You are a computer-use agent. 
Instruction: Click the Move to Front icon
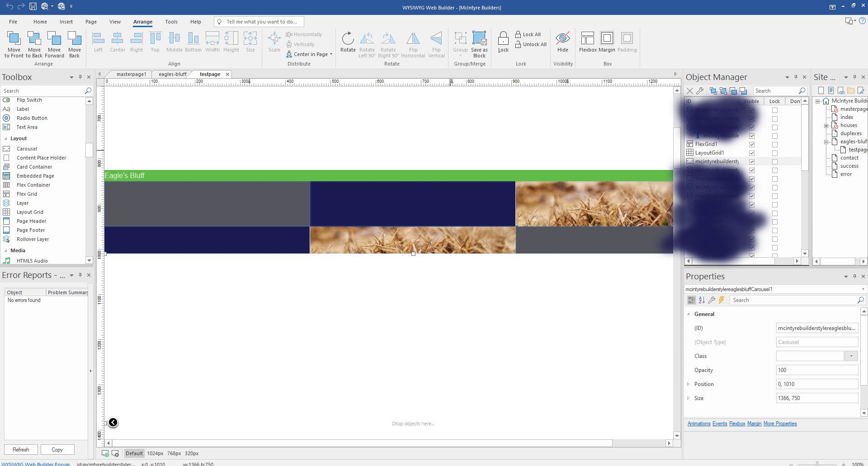point(14,39)
